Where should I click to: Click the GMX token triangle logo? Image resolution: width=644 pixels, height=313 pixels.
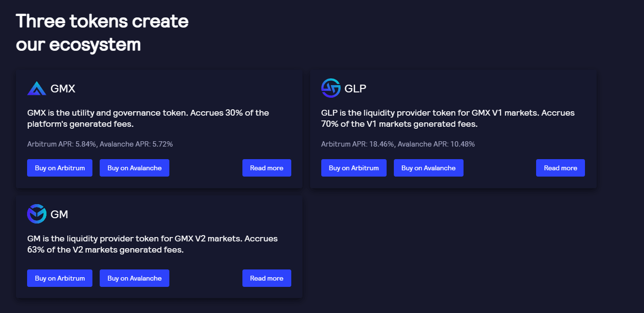[x=36, y=89]
